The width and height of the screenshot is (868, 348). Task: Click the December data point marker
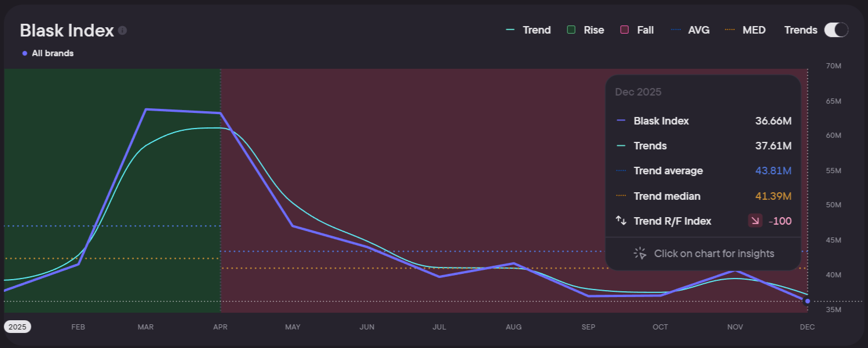[807, 301]
